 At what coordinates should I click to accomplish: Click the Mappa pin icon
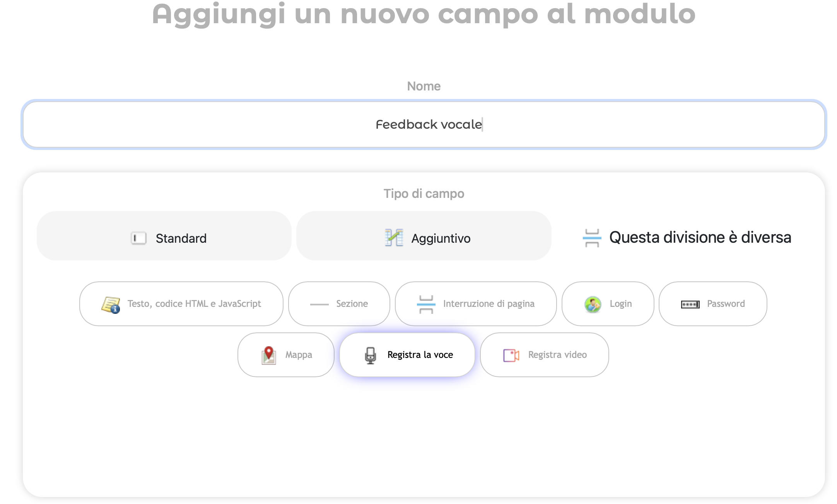pos(269,355)
